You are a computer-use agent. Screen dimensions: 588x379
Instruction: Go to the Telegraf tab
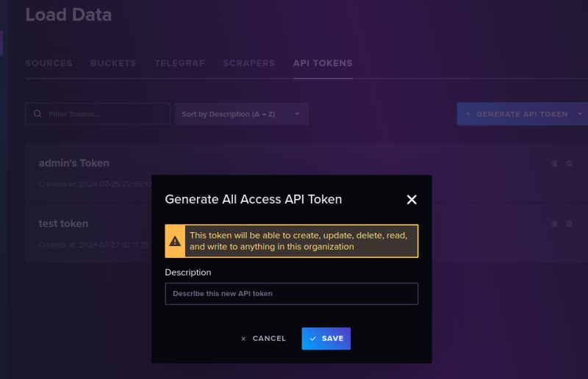click(178, 63)
